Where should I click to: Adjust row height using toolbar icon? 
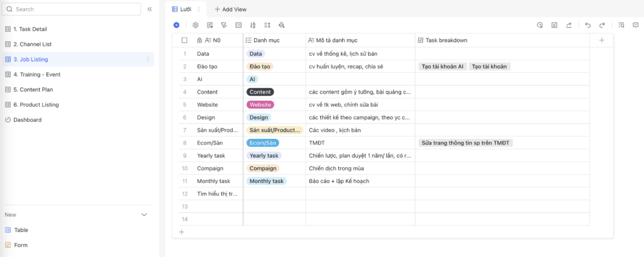(267, 25)
